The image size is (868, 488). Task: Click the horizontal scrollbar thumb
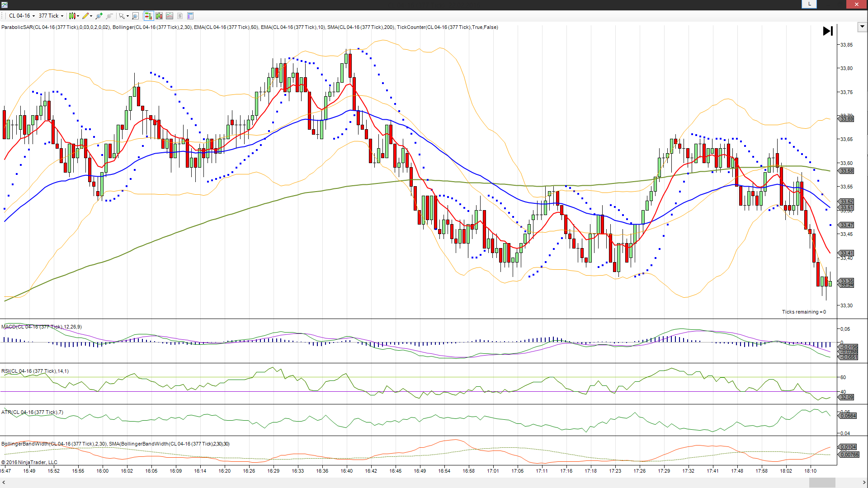coord(822,483)
